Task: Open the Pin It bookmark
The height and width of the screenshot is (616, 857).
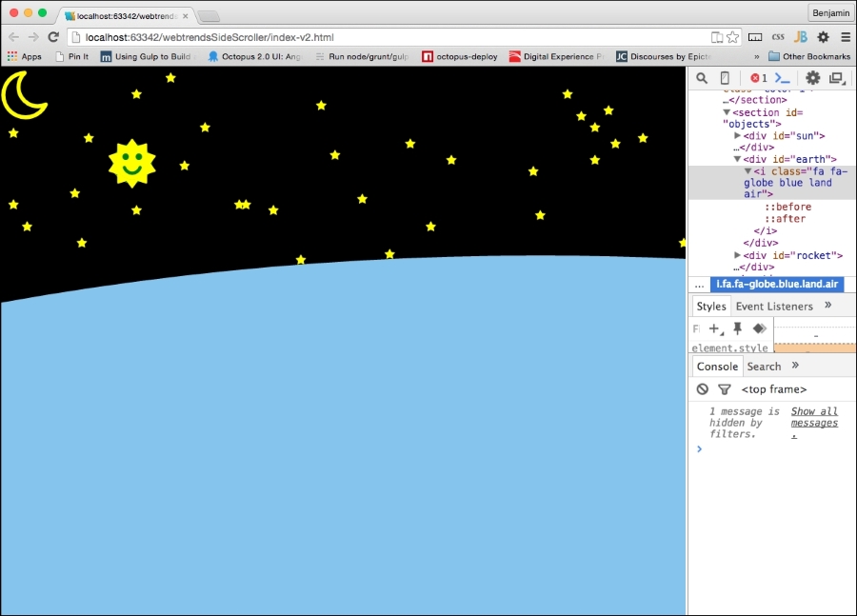Action: [72, 56]
